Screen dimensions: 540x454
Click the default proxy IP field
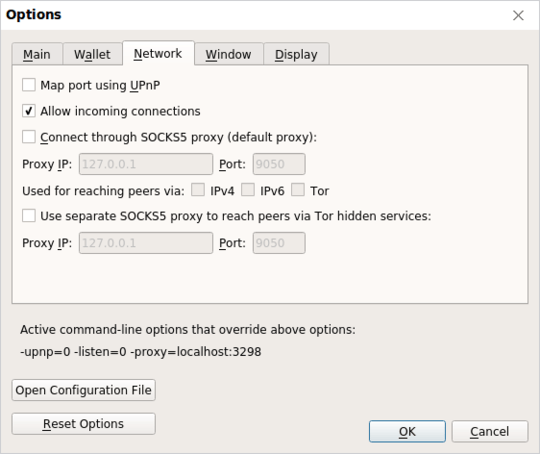point(146,164)
